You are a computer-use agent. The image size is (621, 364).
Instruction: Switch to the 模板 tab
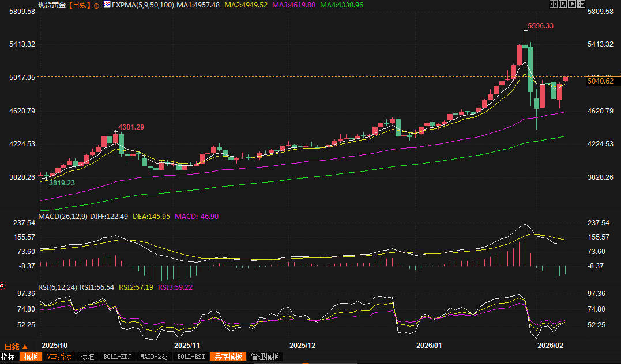31,357
